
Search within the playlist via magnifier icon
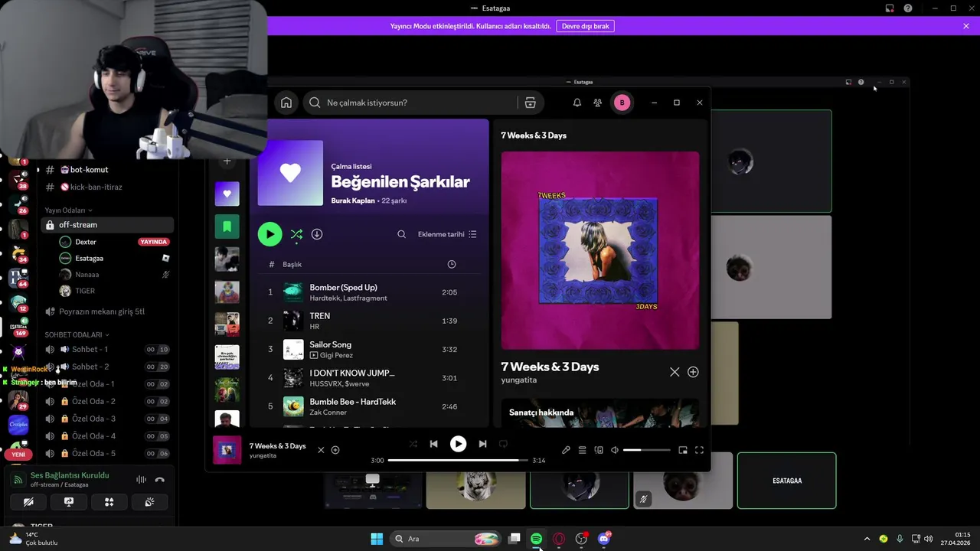401,234
